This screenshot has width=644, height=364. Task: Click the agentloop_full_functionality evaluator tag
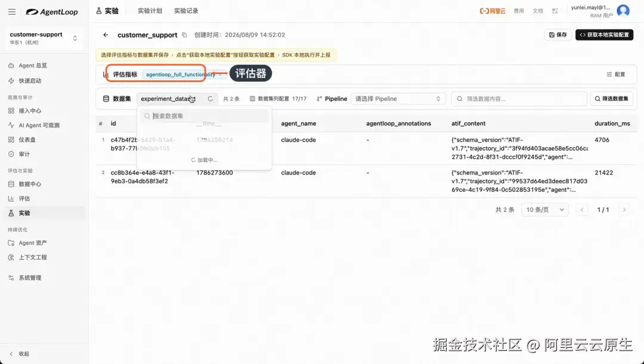coord(180,74)
